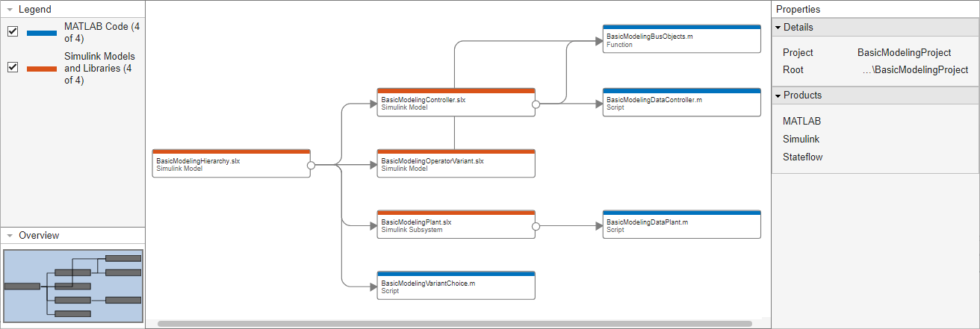Click the orange Simulink Models color swatch
Image resolution: width=980 pixels, height=329 pixels.
click(x=42, y=69)
